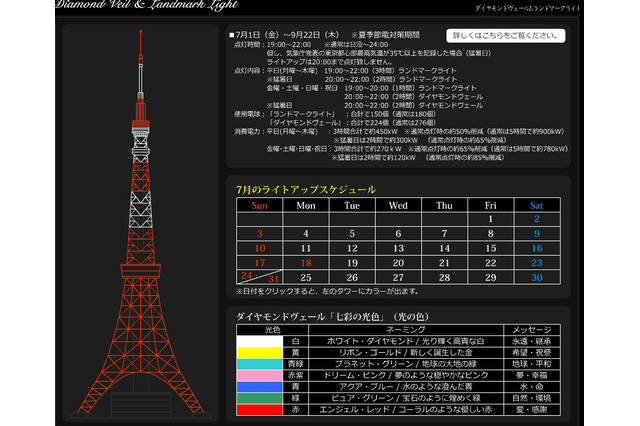Click the pink 赤紫 color swatch
The image size is (640, 426).
click(x=260, y=375)
